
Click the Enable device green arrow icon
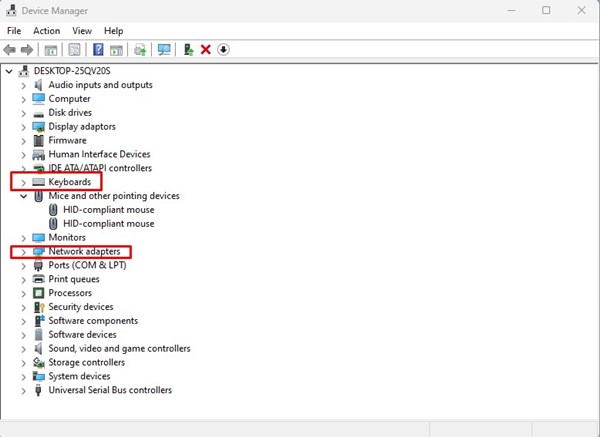(189, 50)
